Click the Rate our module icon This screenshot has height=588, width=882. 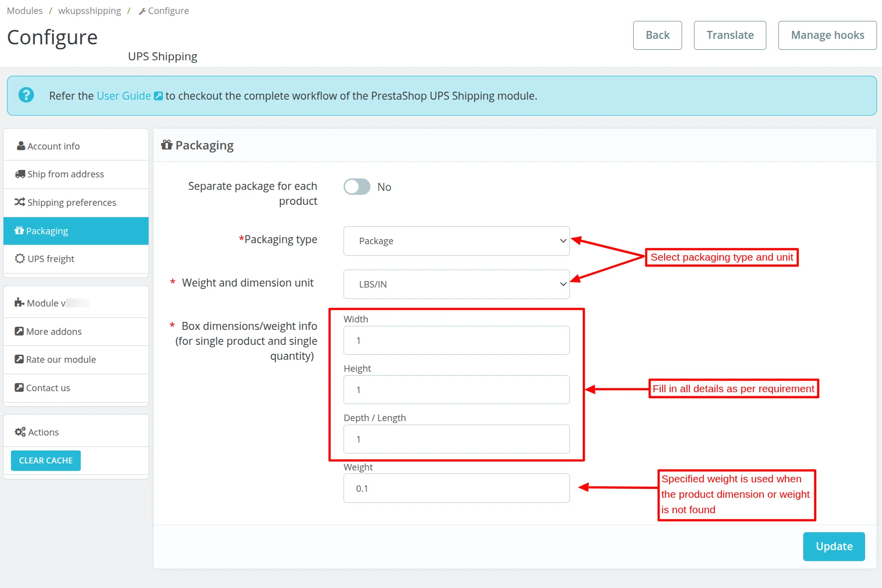point(19,359)
